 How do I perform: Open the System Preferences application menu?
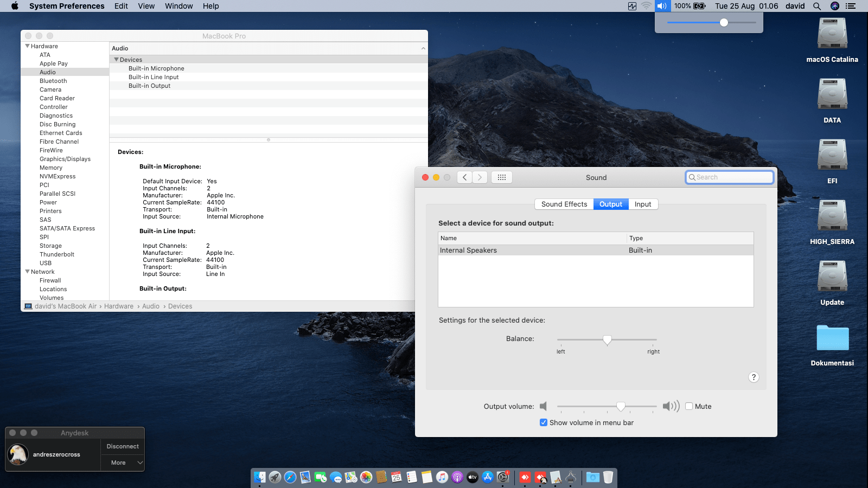(67, 6)
